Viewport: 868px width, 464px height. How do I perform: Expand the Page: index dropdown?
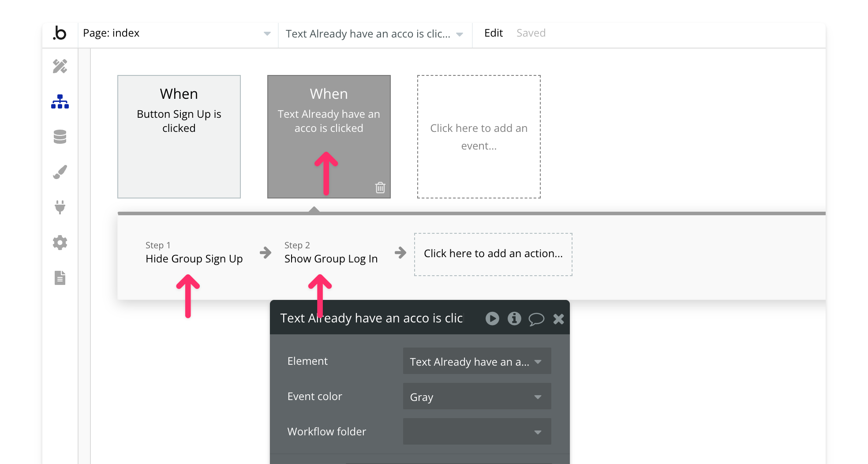[177, 34]
